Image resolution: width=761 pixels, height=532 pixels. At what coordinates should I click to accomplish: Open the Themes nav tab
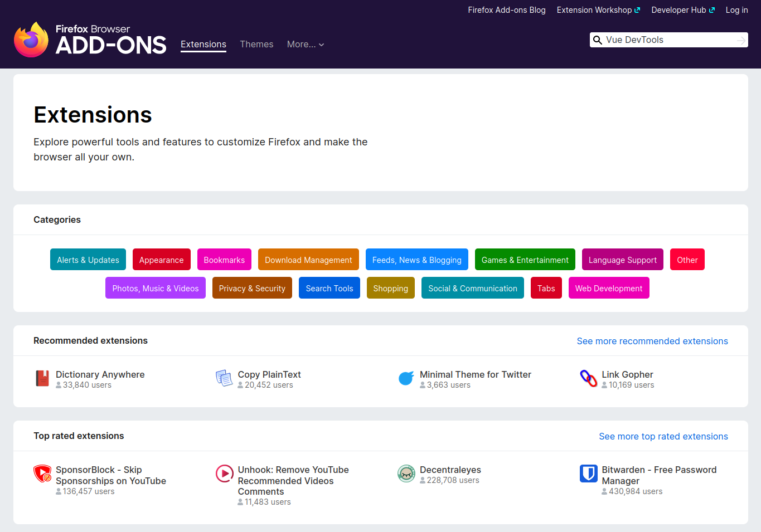(x=256, y=45)
